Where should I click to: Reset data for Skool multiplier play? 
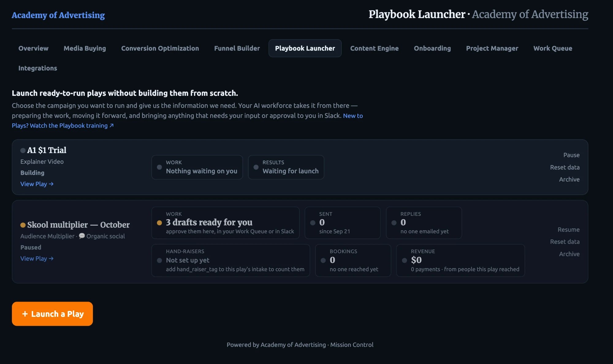point(565,242)
